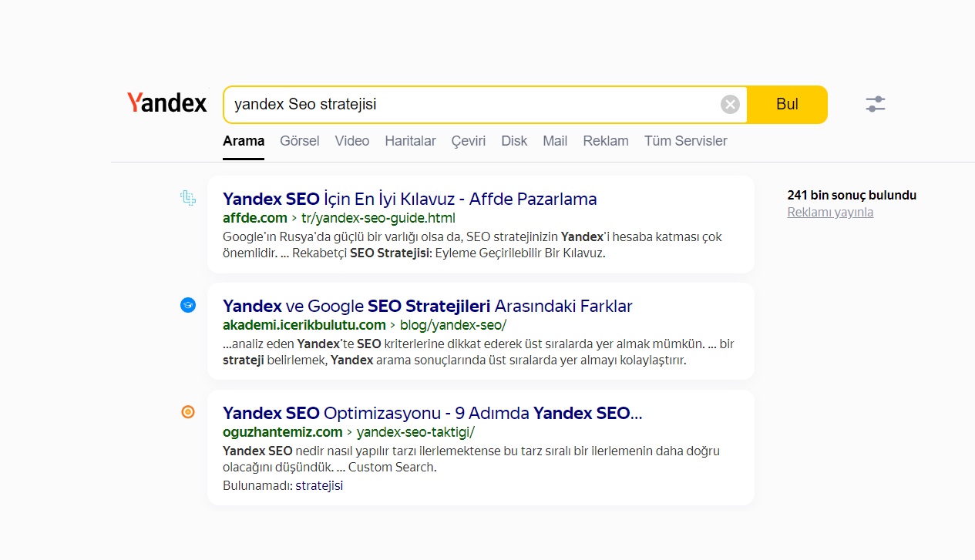975x560 pixels.
Task: Click the Reklamı yayınla link
Action: 830,212
